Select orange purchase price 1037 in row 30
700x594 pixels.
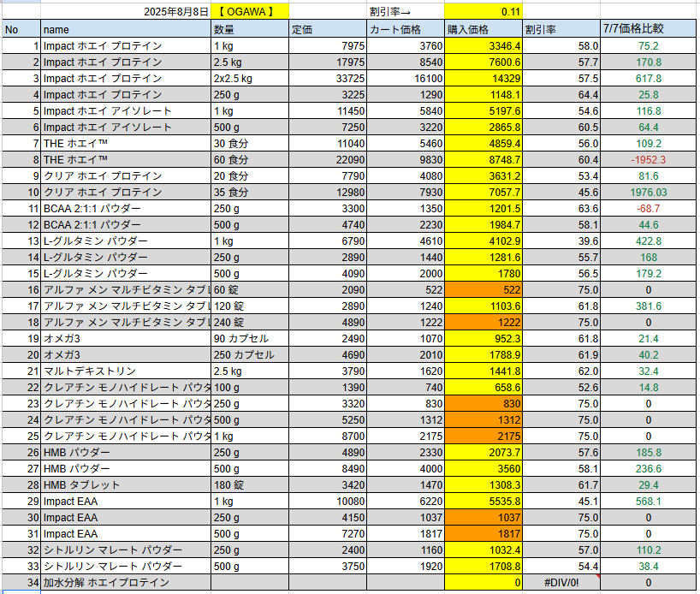[x=483, y=517]
